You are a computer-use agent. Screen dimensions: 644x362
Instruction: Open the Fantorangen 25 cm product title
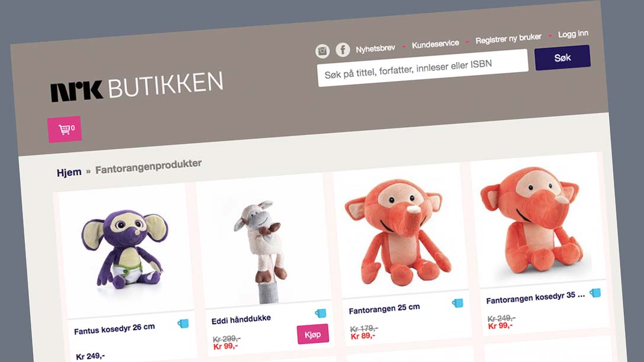coord(384,309)
